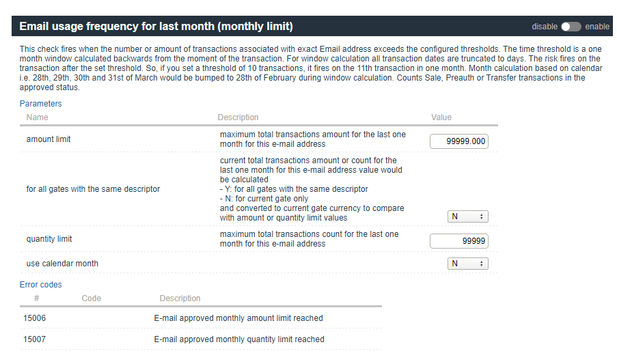Click the Code column header in Error codes
This screenshot has width=617, height=364.
[x=91, y=298]
